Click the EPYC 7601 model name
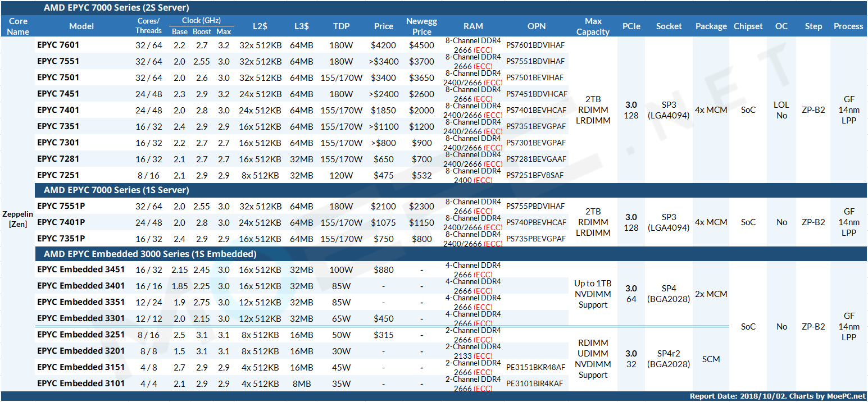868x402 pixels. (58, 45)
